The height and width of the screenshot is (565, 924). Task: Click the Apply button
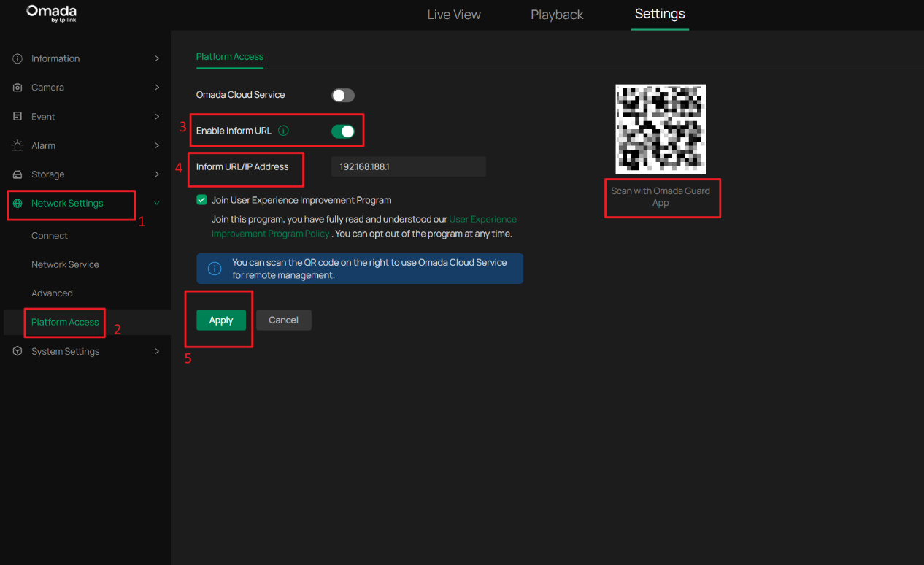pos(221,320)
